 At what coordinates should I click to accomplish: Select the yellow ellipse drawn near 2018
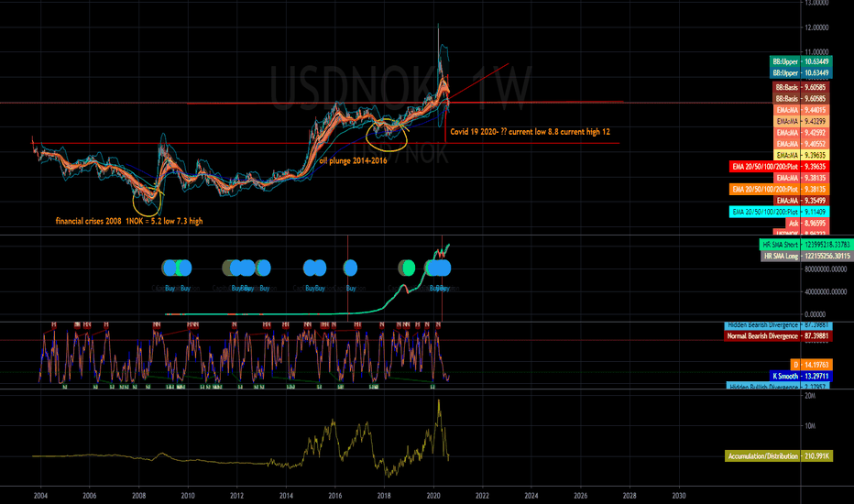pyautogui.click(x=386, y=134)
